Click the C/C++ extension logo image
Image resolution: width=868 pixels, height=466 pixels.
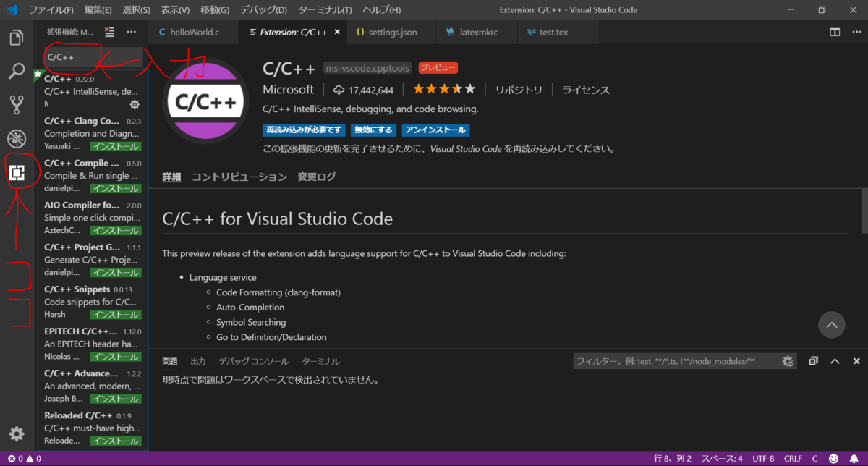pyautogui.click(x=207, y=102)
